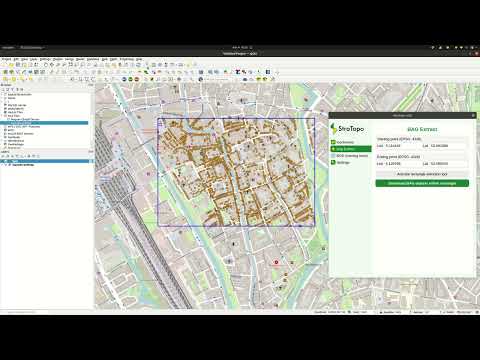Open the Scale dropdown in status bar
The width and height of the screenshot is (480, 360).
(363, 312)
